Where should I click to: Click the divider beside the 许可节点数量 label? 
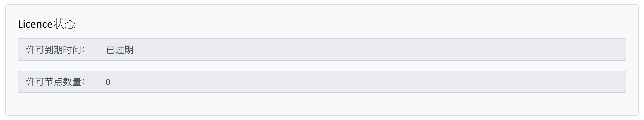tap(98, 82)
